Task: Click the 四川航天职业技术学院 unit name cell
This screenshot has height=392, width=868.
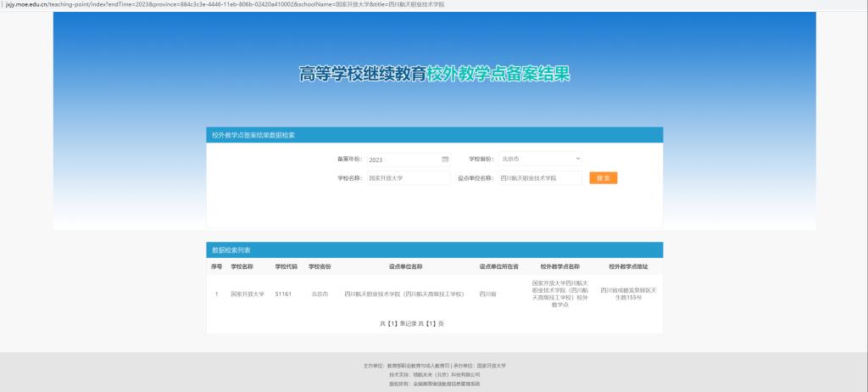Action: (404, 294)
